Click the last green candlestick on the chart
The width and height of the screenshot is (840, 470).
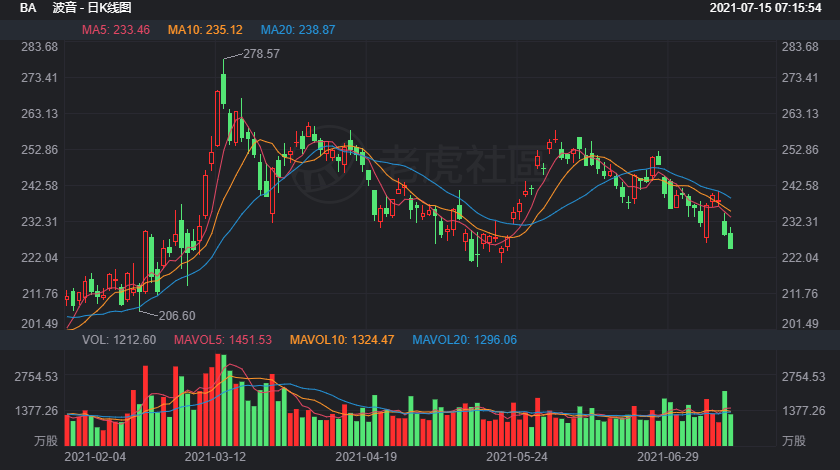pos(730,240)
